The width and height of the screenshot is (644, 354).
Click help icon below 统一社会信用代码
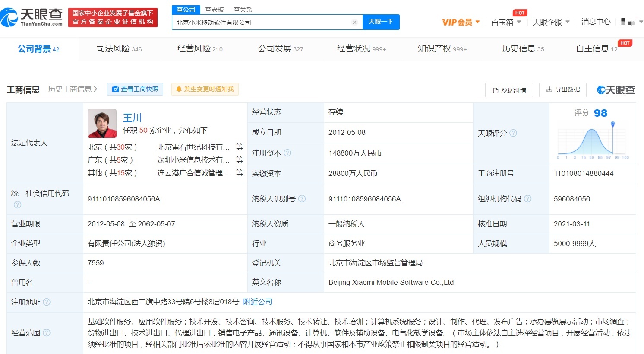(x=17, y=204)
